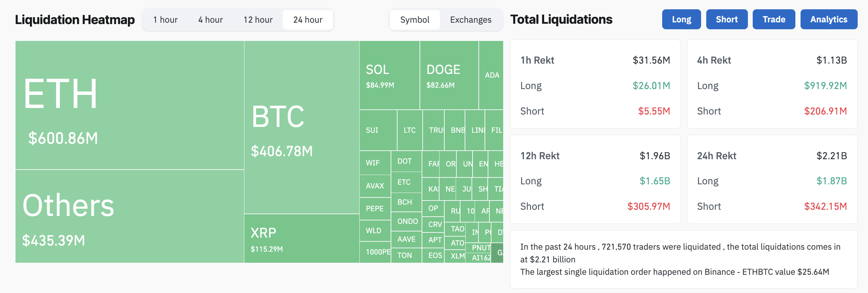Screen dimensions: 868x293
Task: Select the 24 hour timeframe
Action: [308, 20]
